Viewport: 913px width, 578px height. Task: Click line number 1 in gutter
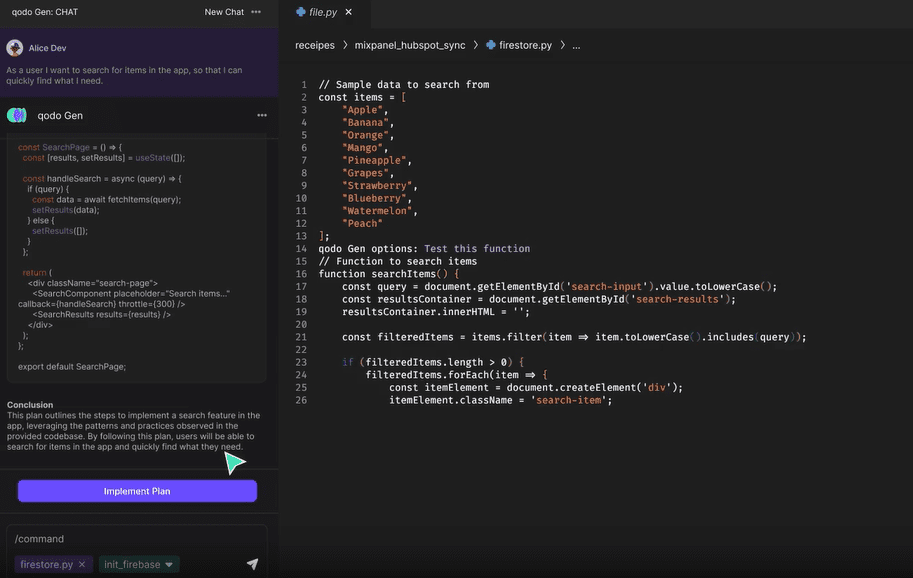click(x=304, y=85)
